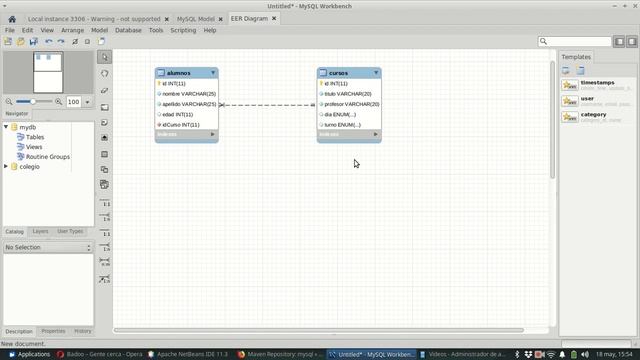
Task: Toggle the page guides toolbar icon
Action: (x=87, y=41)
